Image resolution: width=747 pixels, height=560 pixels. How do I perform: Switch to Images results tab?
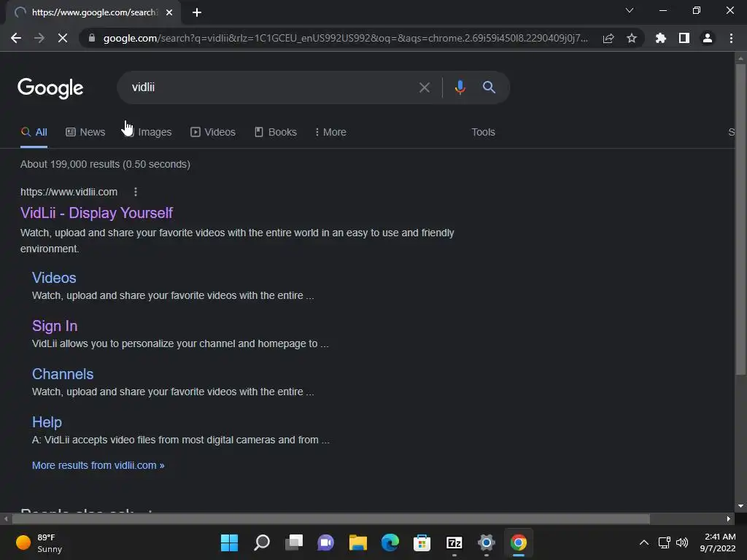pos(147,132)
